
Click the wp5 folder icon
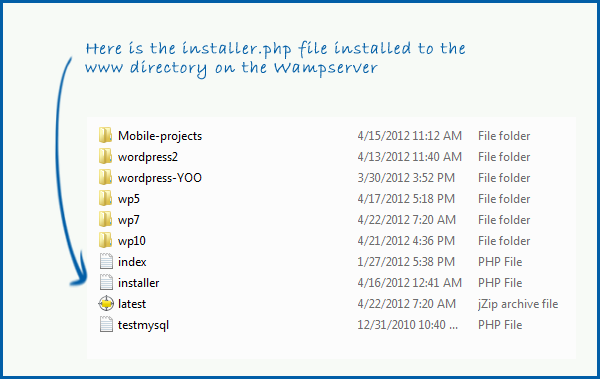point(105,199)
